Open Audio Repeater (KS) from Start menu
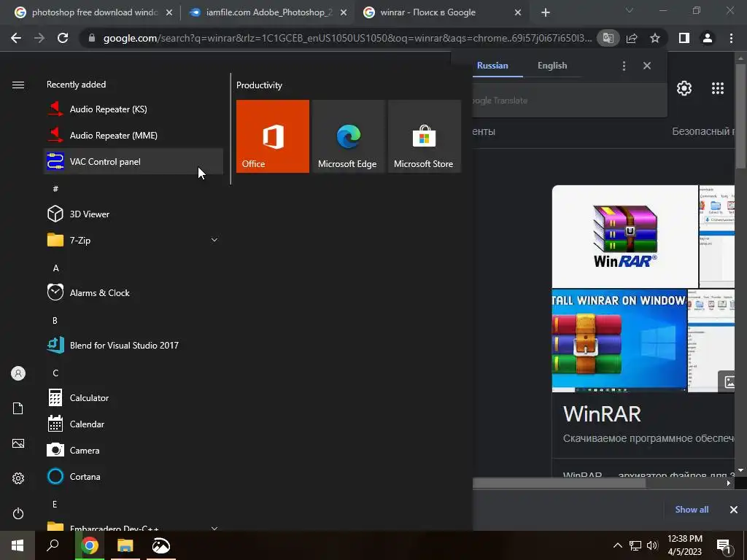Screen dimensions: 747x560 [133, 109]
